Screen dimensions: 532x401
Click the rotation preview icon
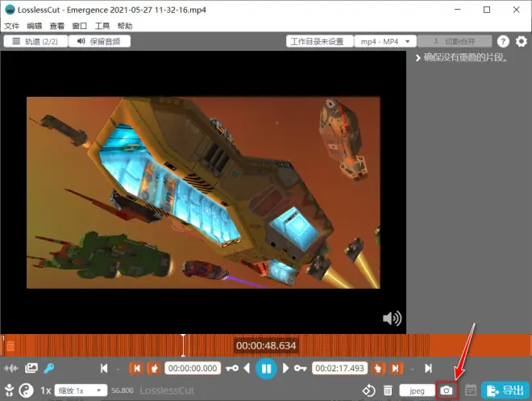(369, 391)
